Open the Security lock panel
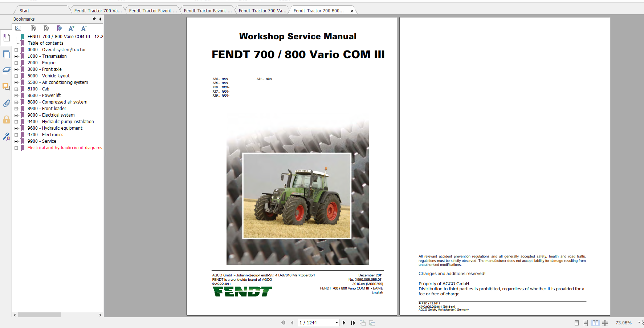The height and width of the screenshot is (328, 644). (x=6, y=120)
